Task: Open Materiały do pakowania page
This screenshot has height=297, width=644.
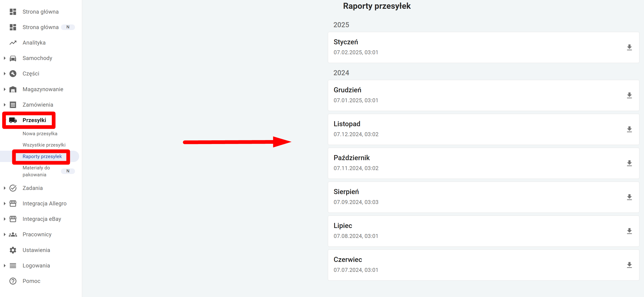Action: tap(36, 171)
